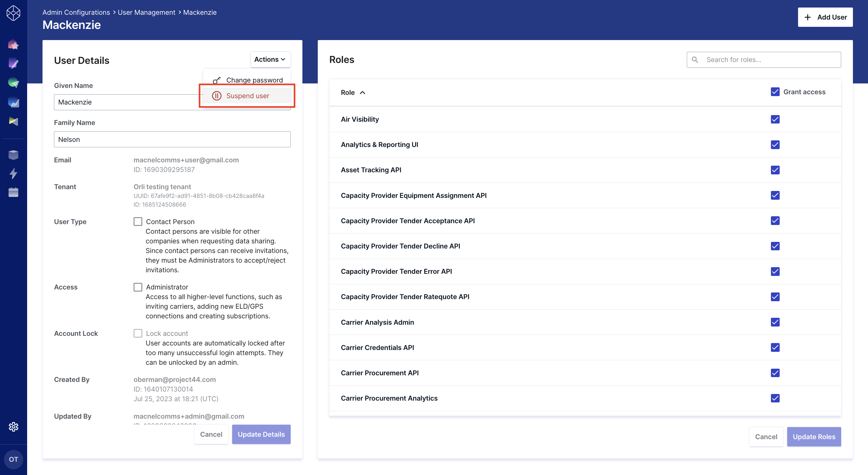Open the calendar icon in sidebar
The height and width of the screenshot is (475, 868).
click(14, 192)
